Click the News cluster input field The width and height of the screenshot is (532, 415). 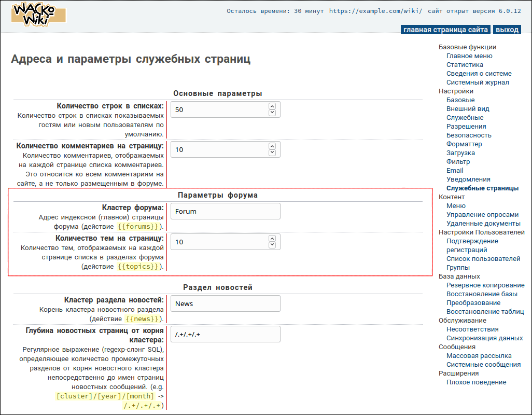pos(225,303)
